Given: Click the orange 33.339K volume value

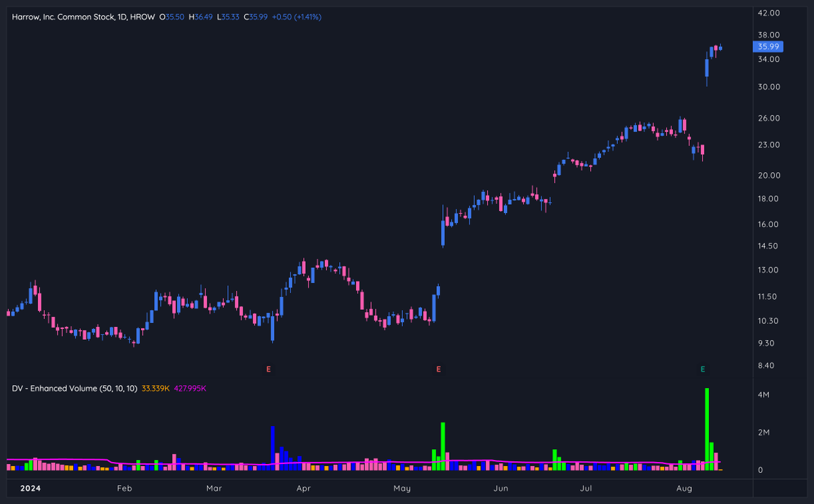Looking at the screenshot, I should point(156,388).
